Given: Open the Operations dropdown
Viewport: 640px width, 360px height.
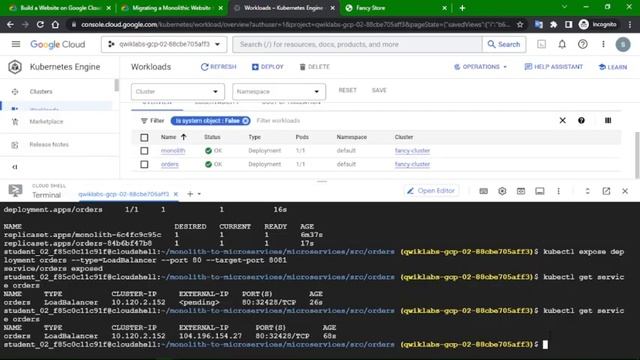Looking at the screenshot, I should coord(480,67).
